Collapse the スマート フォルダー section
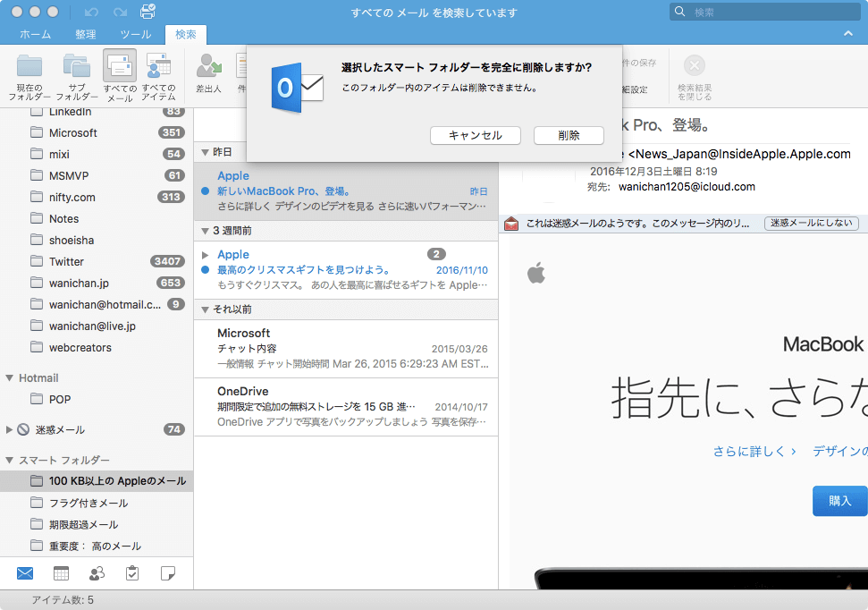 click(10, 460)
